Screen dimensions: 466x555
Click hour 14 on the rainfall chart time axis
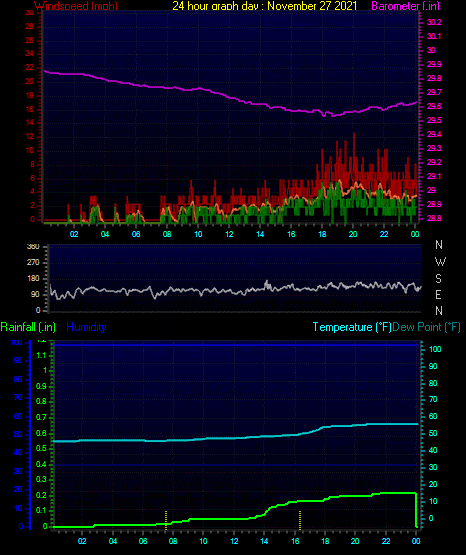coord(264,541)
